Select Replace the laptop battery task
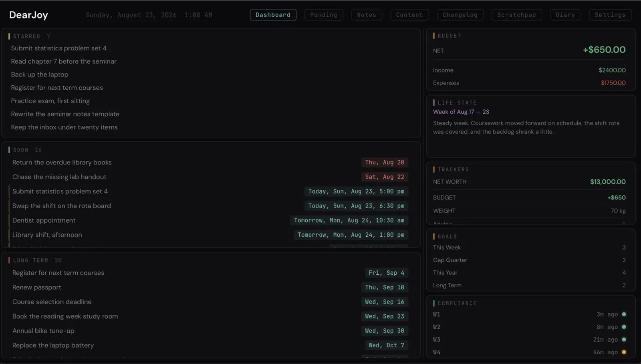The width and height of the screenshot is (641, 364). (53, 345)
